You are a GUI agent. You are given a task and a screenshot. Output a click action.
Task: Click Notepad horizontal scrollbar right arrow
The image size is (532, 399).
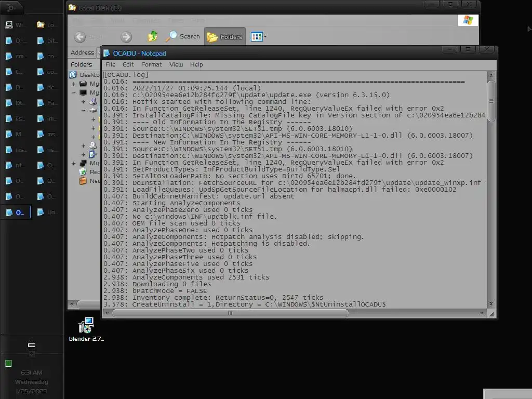tap(482, 313)
